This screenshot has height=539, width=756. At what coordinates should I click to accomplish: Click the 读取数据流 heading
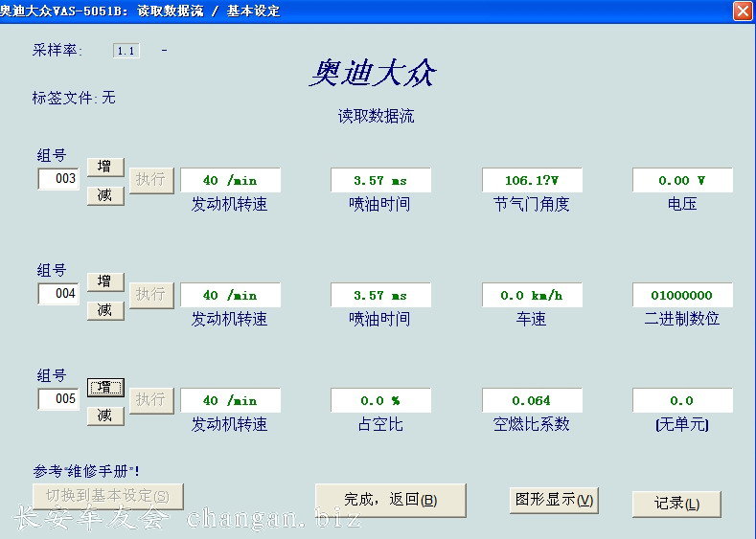coord(376,116)
